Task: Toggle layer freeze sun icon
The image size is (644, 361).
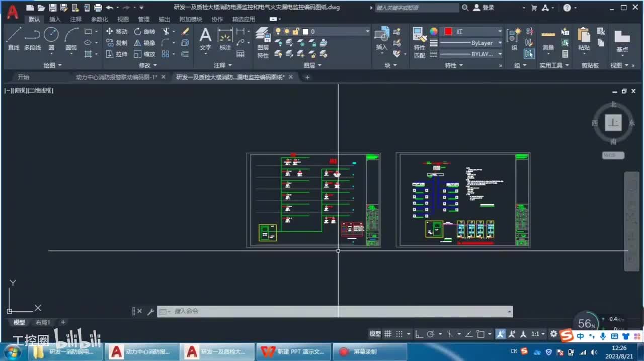Action: click(x=287, y=31)
